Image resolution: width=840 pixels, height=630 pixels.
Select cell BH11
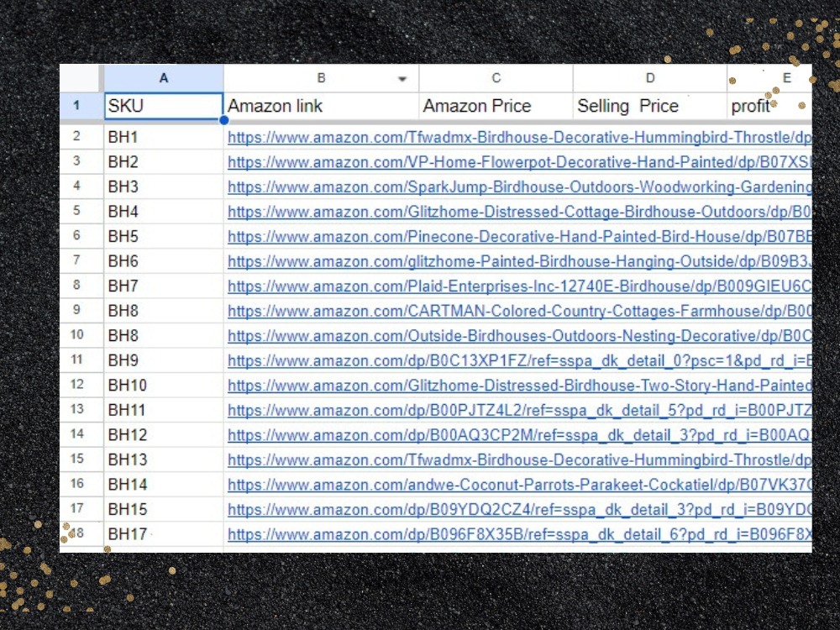164,411
